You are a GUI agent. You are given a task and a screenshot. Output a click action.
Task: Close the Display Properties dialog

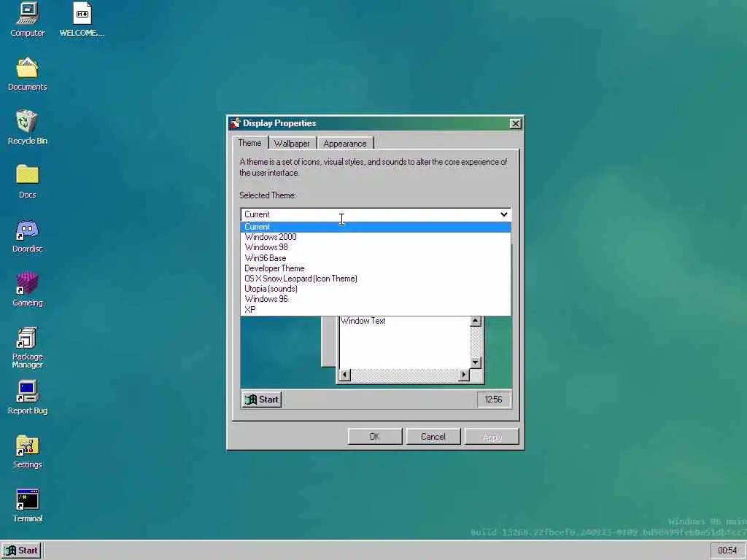pyautogui.click(x=515, y=124)
